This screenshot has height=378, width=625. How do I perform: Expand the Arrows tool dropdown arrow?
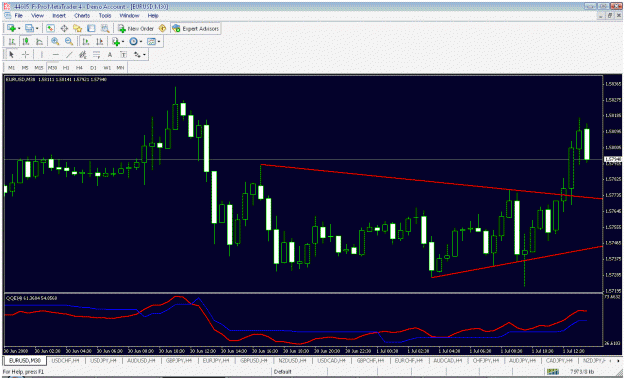(x=144, y=54)
